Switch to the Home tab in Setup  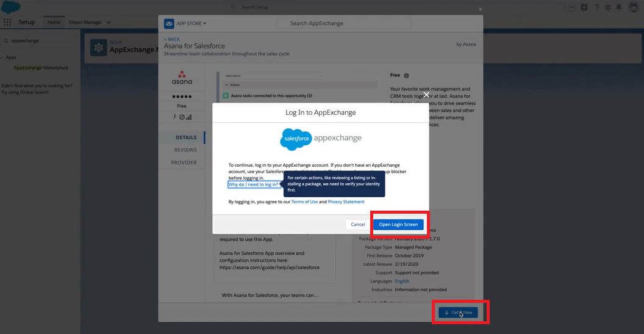54,22
